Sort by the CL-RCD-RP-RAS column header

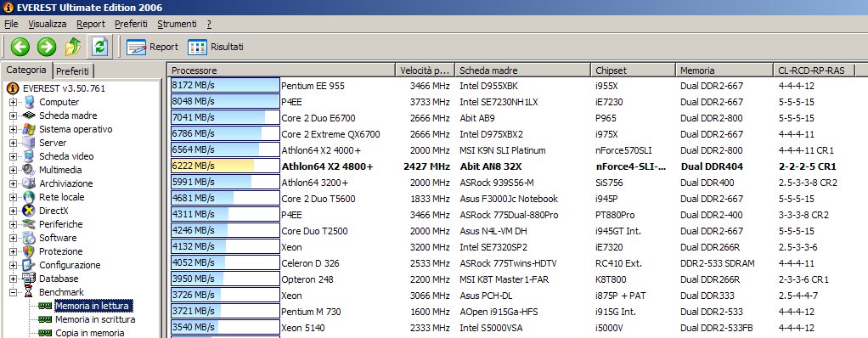(x=814, y=70)
